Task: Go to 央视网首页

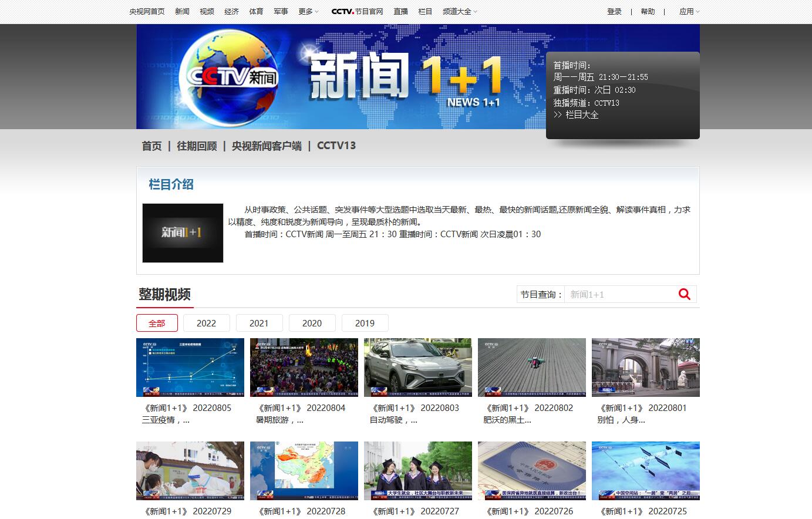Action: pyautogui.click(x=147, y=12)
